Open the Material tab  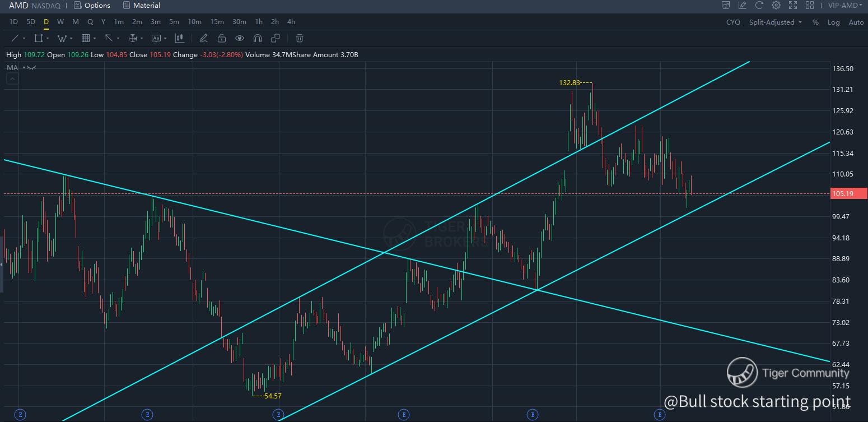pos(141,6)
